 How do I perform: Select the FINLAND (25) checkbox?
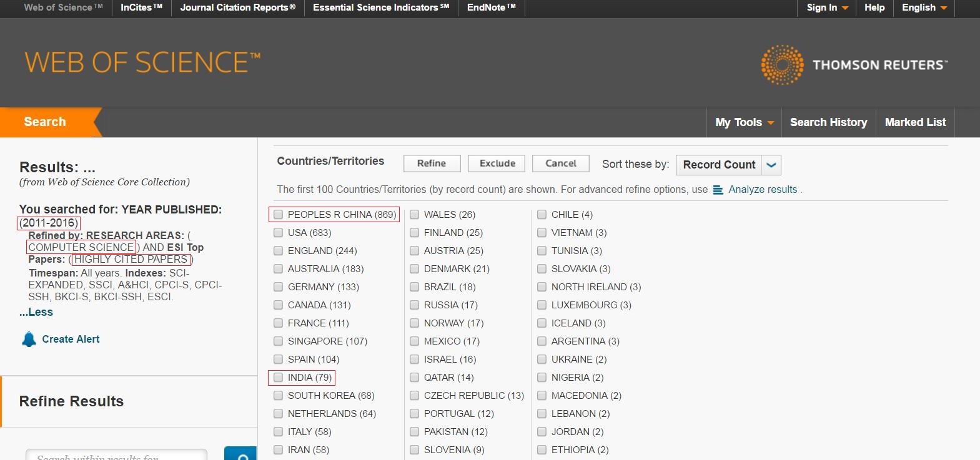point(415,233)
